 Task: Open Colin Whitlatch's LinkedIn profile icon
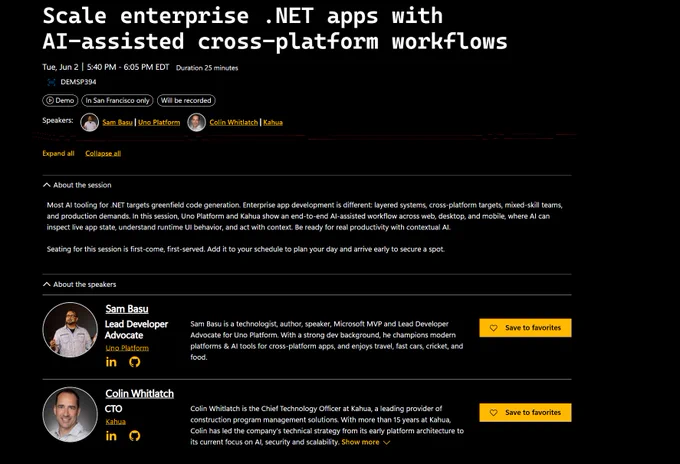(111, 436)
